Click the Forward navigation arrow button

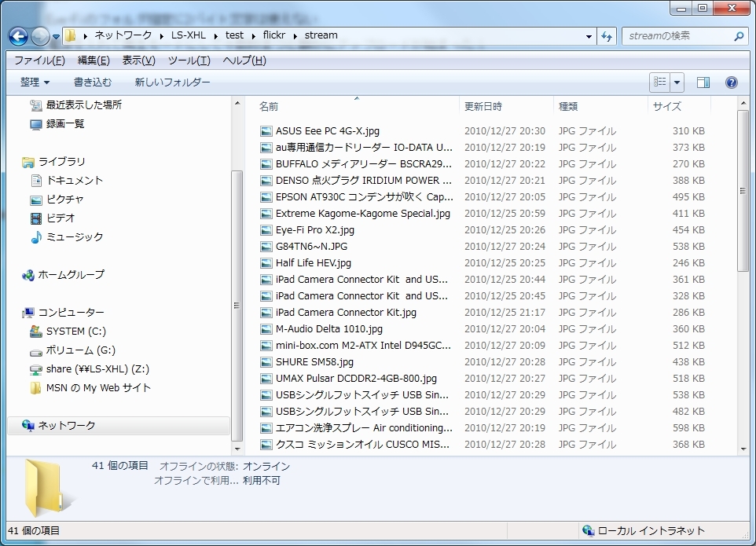(41, 36)
